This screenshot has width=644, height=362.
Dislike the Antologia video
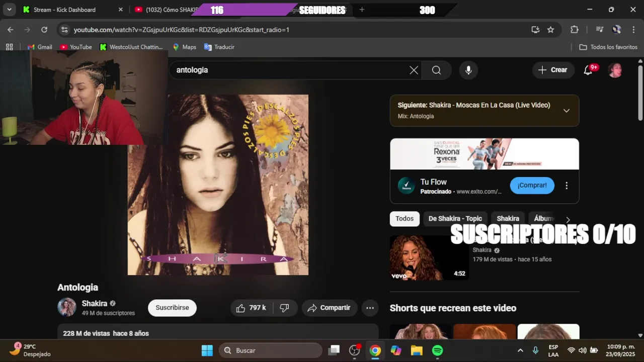coord(284,308)
